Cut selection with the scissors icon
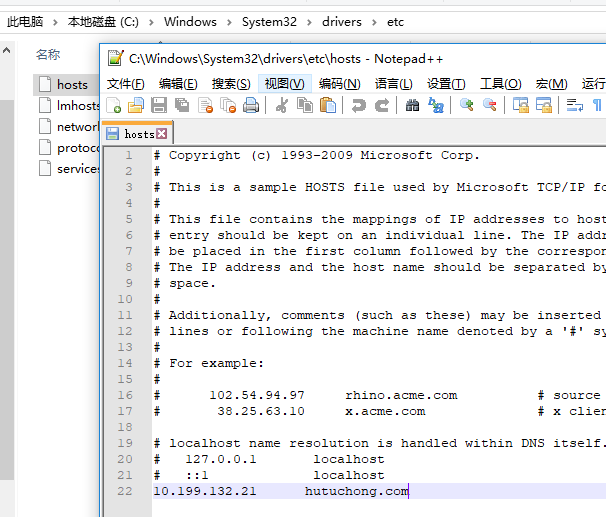Viewport: 606px width, 517px height. (282, 105)
